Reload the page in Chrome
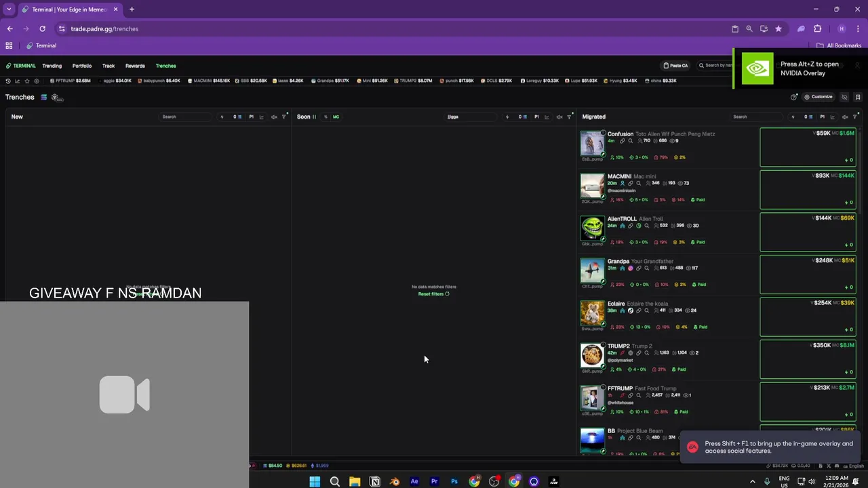868x488 pixels. point(42,28)
